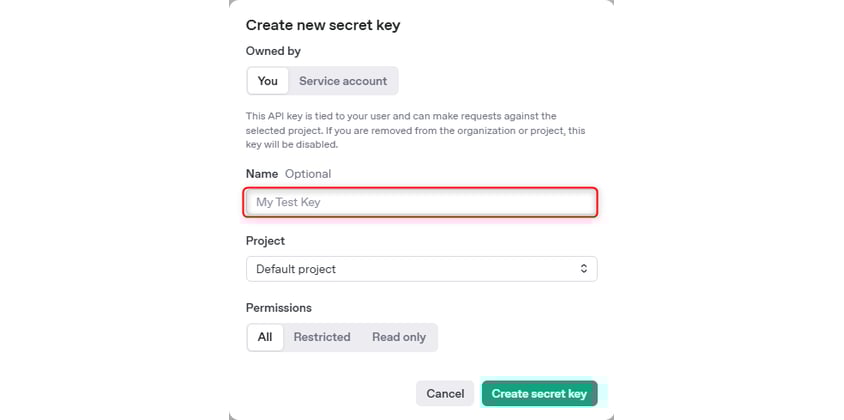Focus the Name input field
The image size is (844, 420).
pyautogui.click(x=421, y=202)
